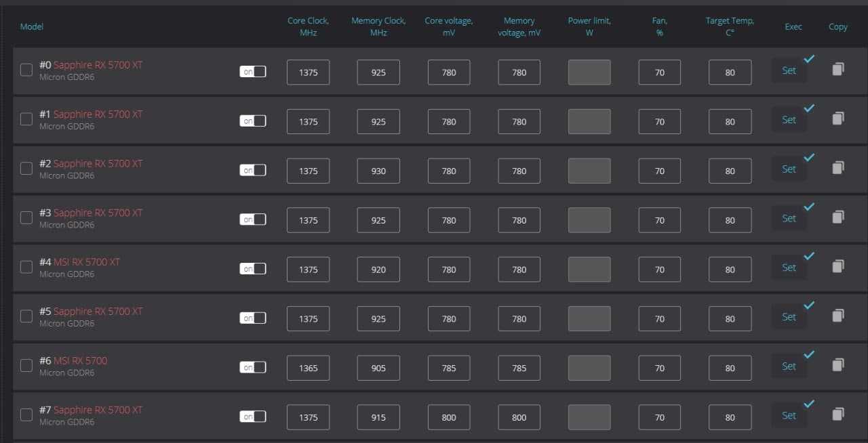
Task: Click Target Temp field for GPU #5
Action: pos(730,319)
